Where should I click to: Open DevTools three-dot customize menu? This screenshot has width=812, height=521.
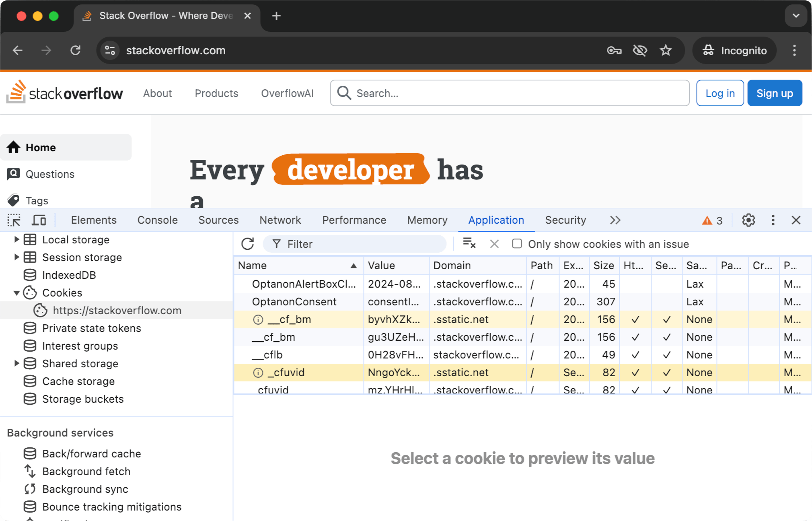tap(773, 220)
